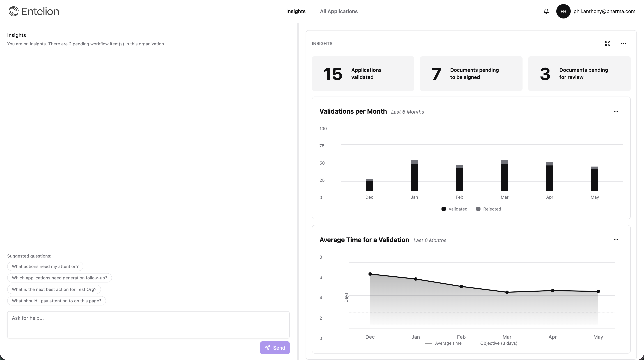
Task: Choose next best action for Test Org
Action: pos(54,289)
